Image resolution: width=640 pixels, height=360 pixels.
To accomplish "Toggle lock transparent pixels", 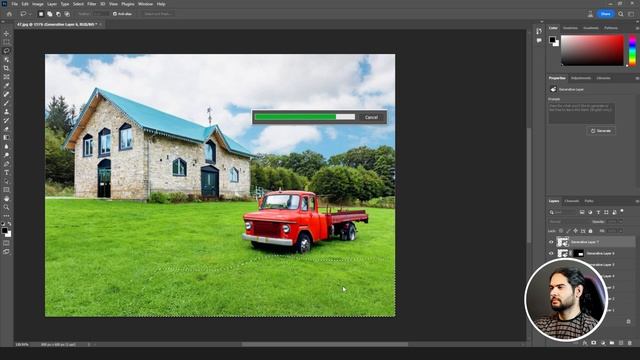I will [x=561, y=231].
